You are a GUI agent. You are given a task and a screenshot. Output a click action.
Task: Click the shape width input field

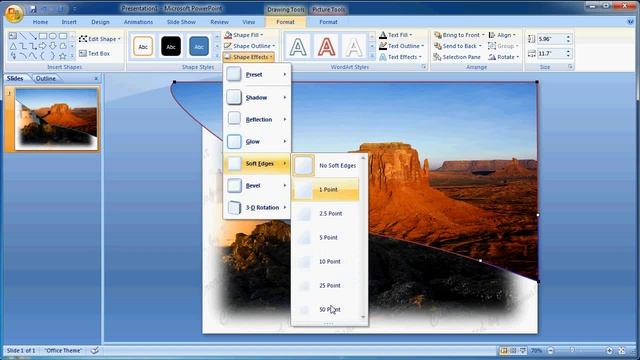551,53
